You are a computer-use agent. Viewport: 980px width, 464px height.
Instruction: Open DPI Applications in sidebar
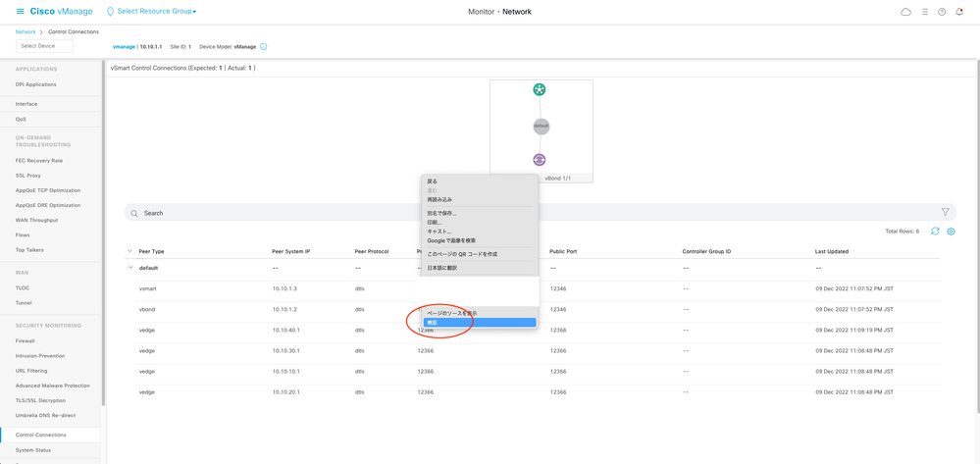[35, 84]
